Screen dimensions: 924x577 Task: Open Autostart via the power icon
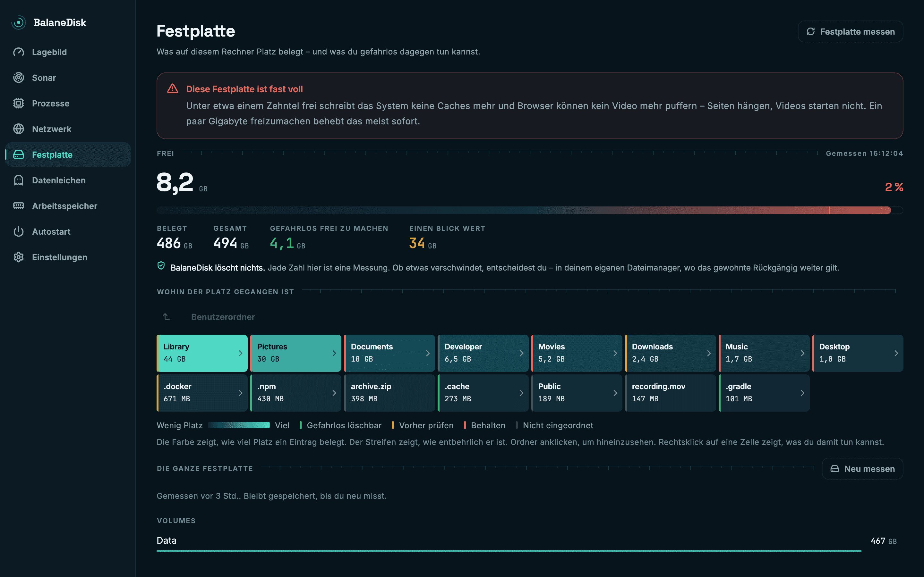[x=18, y=231]
